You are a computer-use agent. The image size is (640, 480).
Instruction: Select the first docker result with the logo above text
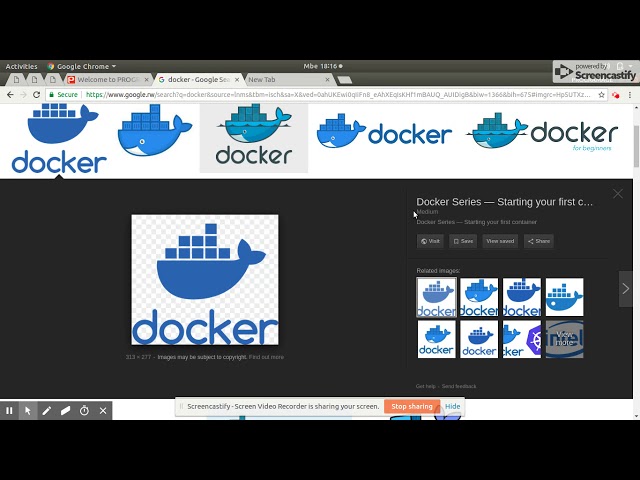(59, 138)
